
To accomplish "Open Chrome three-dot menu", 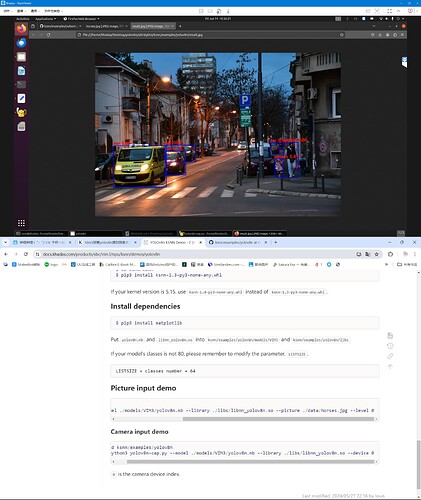I will click(x=415, y=254).
